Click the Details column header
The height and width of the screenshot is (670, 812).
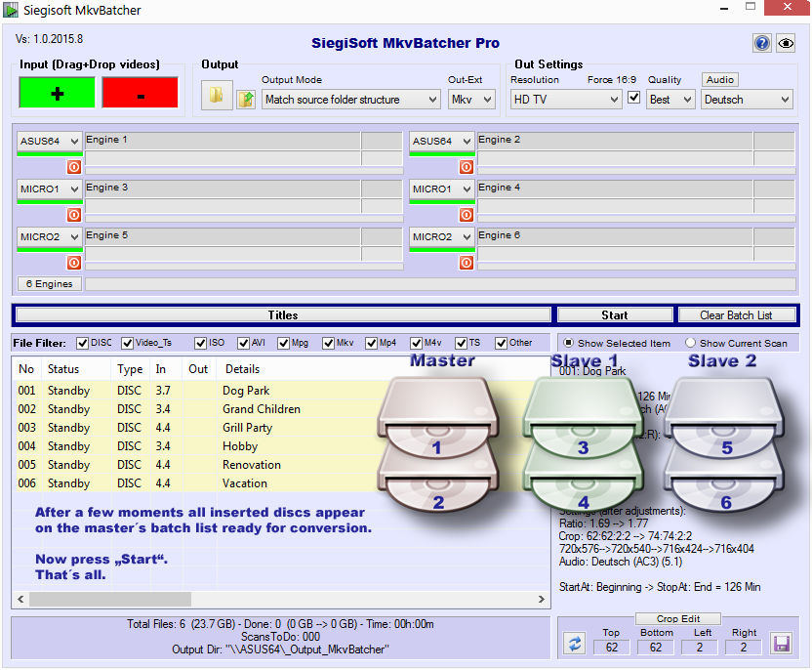pyautogui.click(x=385, y=369)
